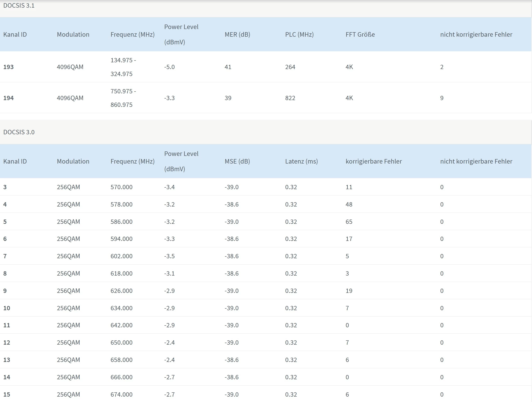Image resolution: width=532 pixels, height=402 pixels.
Task: Click the Latenz (ms) column header
Action: [301, 161]
